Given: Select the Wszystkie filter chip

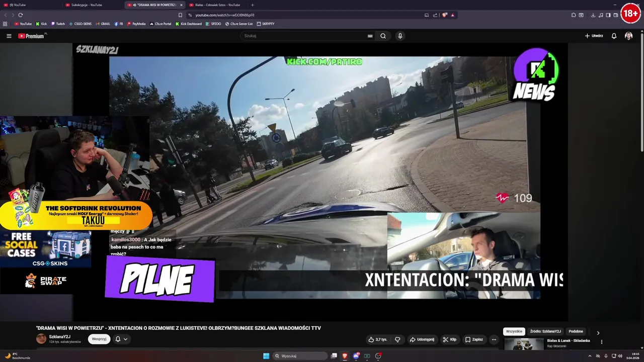Looking at the screenshot, I should [514, 331].
